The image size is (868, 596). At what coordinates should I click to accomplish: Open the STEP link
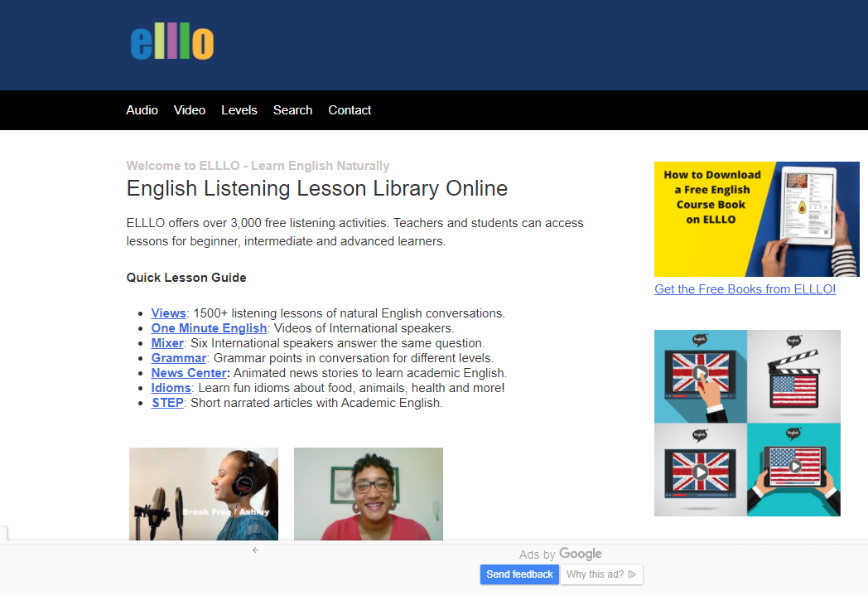pyautogui.click(x=168, y=403)
